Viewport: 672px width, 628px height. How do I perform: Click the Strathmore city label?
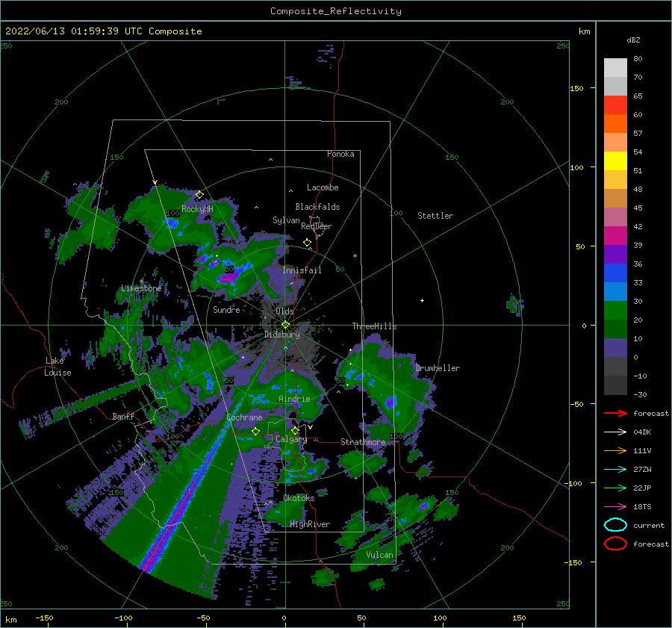pos(363,441)
